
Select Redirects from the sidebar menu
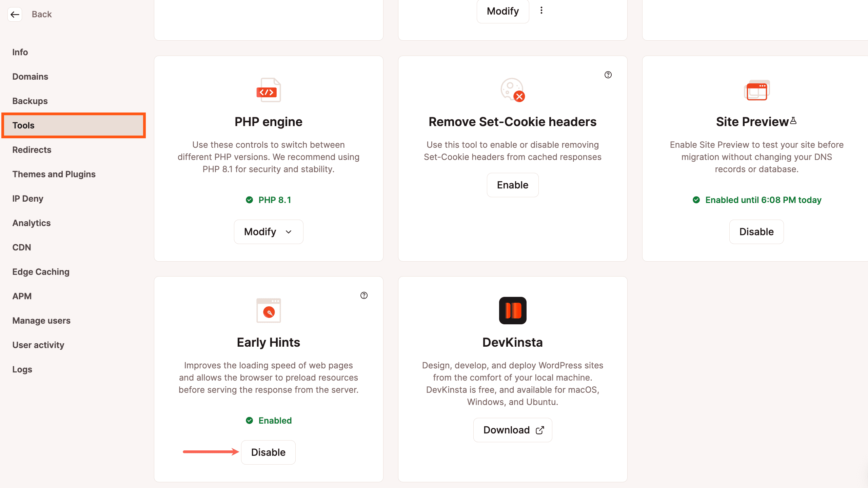pyautogui.click(x=32, y=149)
